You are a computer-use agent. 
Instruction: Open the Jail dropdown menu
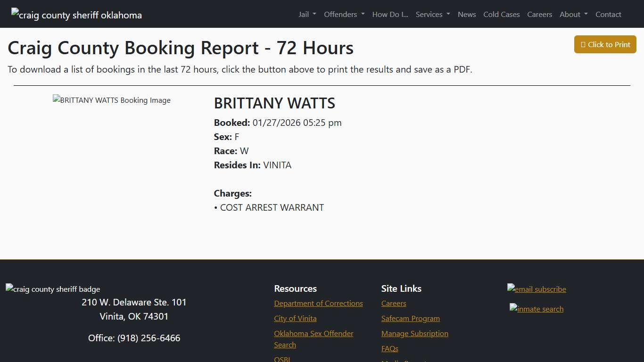307,14
